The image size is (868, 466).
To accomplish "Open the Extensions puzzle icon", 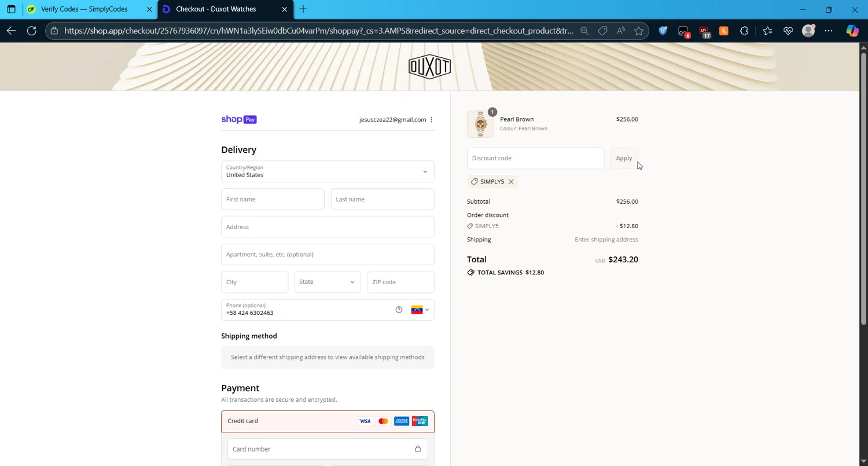I will click(744, 31).
